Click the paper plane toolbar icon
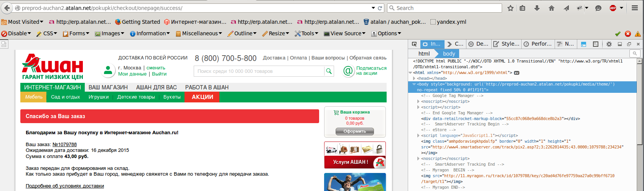Screen dimensions: 644x191 566,8
